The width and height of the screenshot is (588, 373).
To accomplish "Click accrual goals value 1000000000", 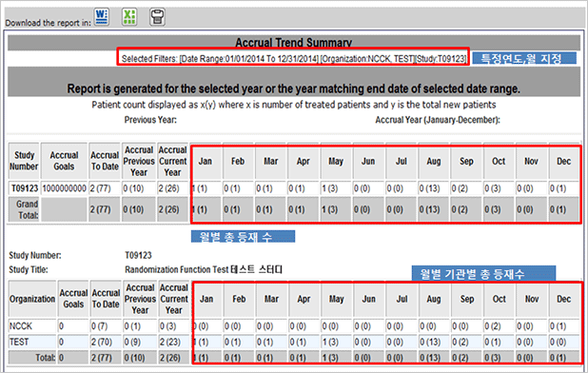I will pos(64,188).
